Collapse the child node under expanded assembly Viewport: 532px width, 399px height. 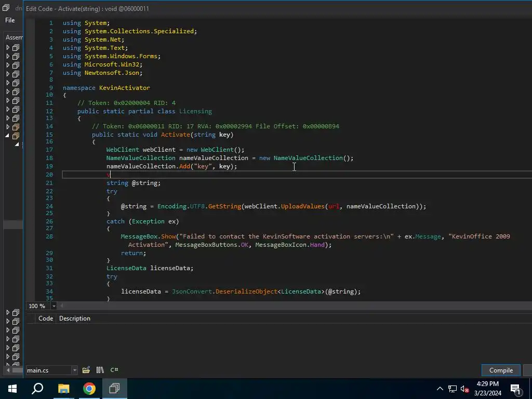click(x=17, y=144)
